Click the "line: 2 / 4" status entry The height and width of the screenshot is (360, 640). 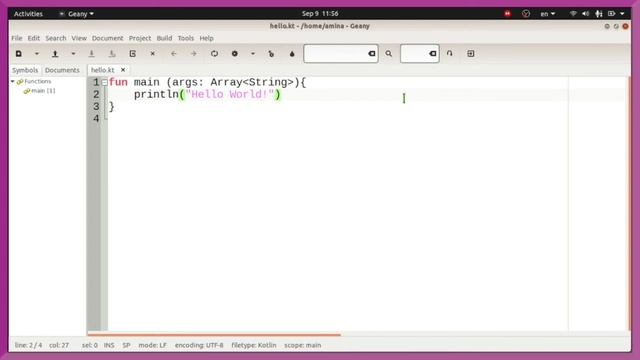point(28,345)
